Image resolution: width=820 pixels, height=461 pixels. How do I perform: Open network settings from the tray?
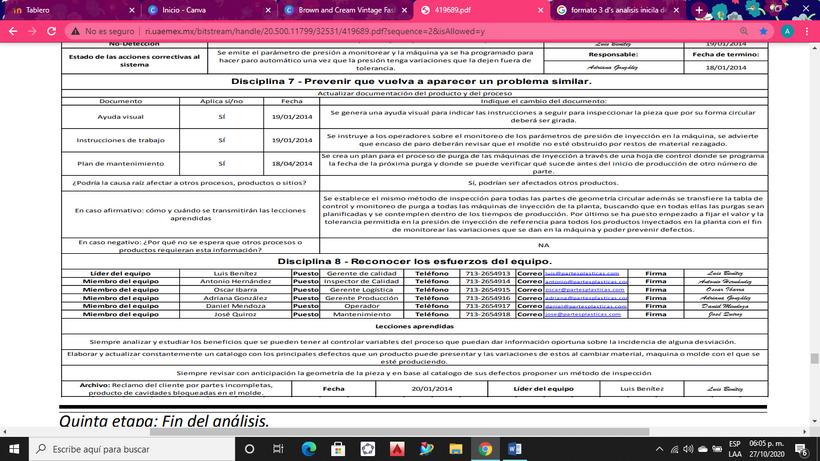(674, 449)
